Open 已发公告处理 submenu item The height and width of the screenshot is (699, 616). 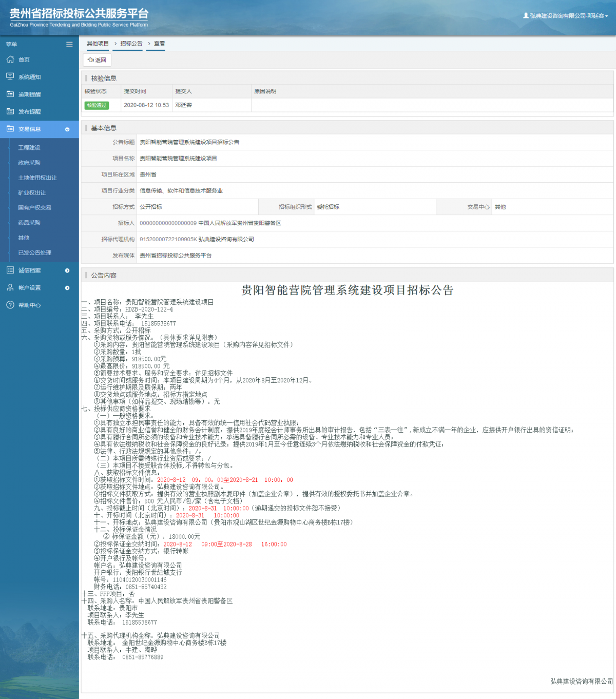(x=35, y=253)
